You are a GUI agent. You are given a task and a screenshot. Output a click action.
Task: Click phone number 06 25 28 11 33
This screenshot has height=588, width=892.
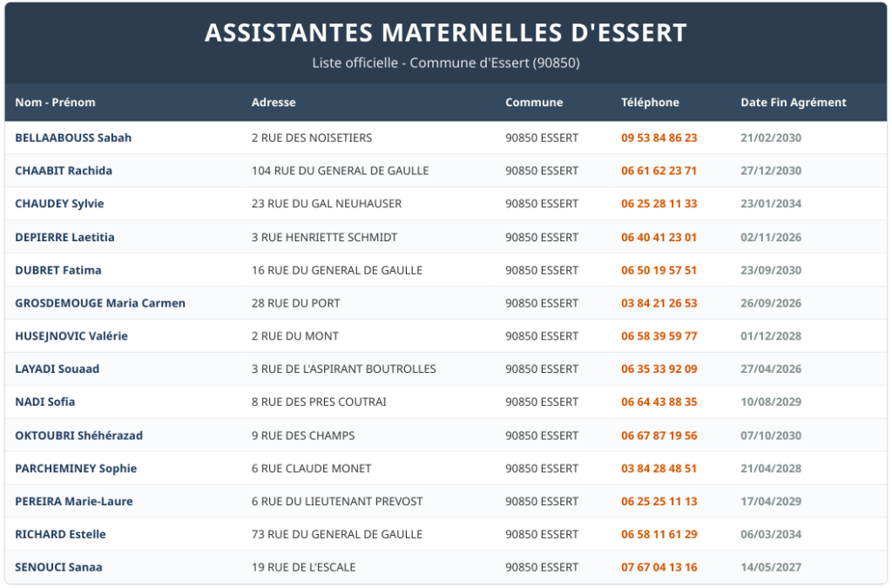click(659, 204)
